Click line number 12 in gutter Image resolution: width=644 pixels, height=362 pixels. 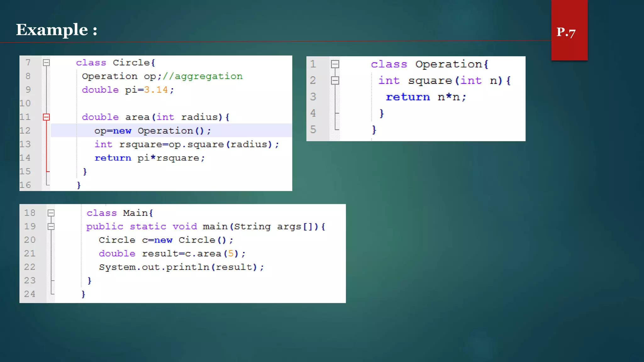(x=25, y=131)
